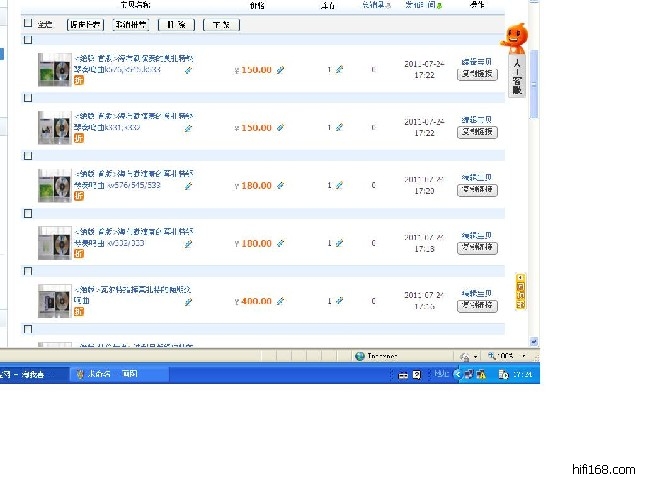Sort listings by the total sales column
This screenshot has height=483, width=645.
tap(373, 6)
